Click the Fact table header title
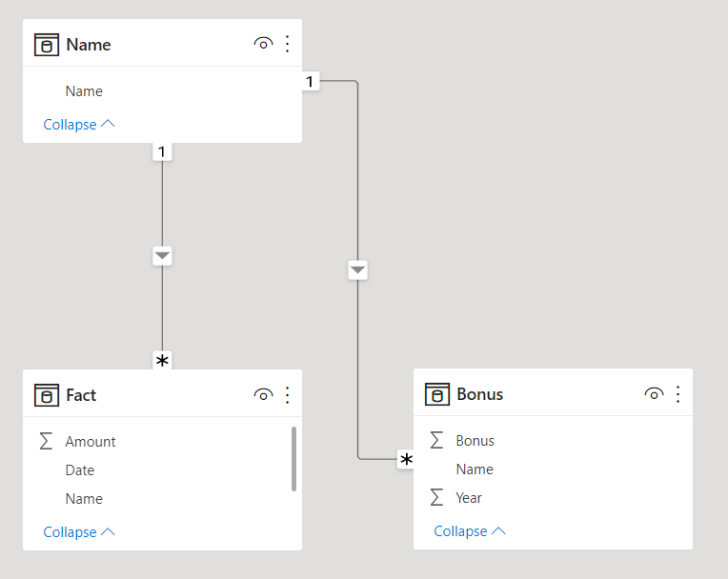Image resolution: width=728 pixels, height=579 pixels. (x=81, y=395)
